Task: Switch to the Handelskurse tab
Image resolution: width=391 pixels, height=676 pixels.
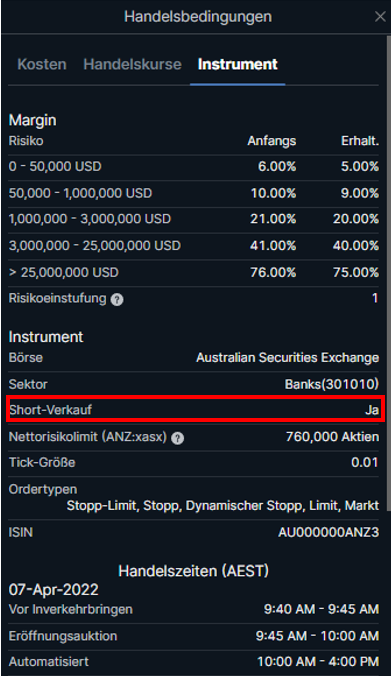Action: (x=132, y=64)
